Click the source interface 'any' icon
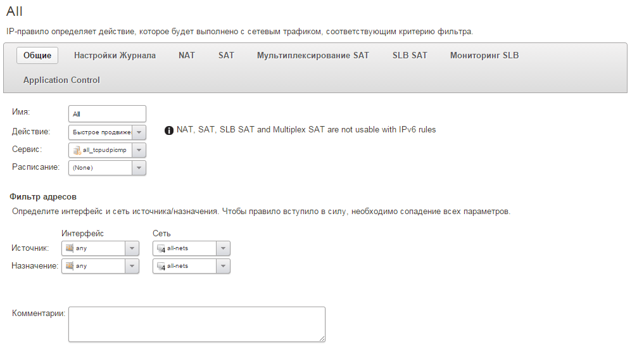 pyautogui.click(x=70, y=248)
